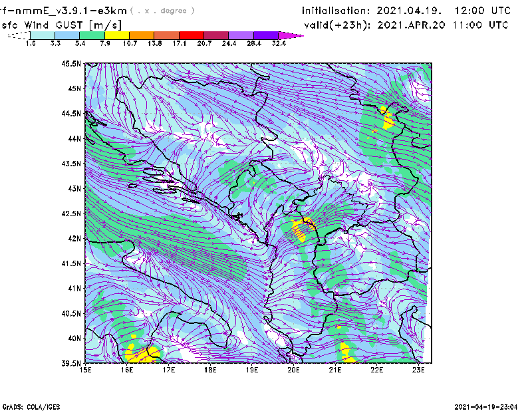The width and height of the screenshot is (532, 411).
Task: Click the 15E longitude label
Action: pyautogui.click(x=85, y=370)
